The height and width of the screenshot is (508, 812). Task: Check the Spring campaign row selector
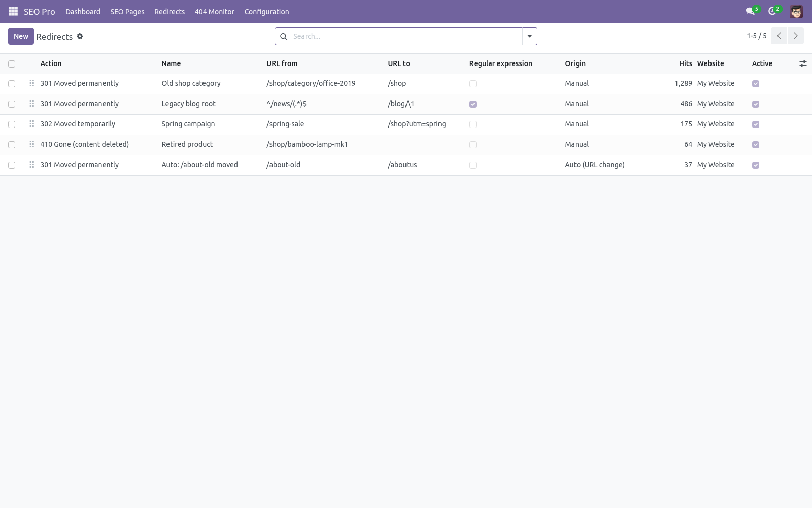click(12, 124)
